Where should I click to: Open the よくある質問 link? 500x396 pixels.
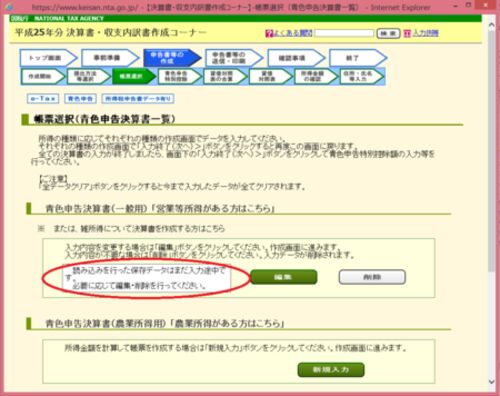(292, 33)
